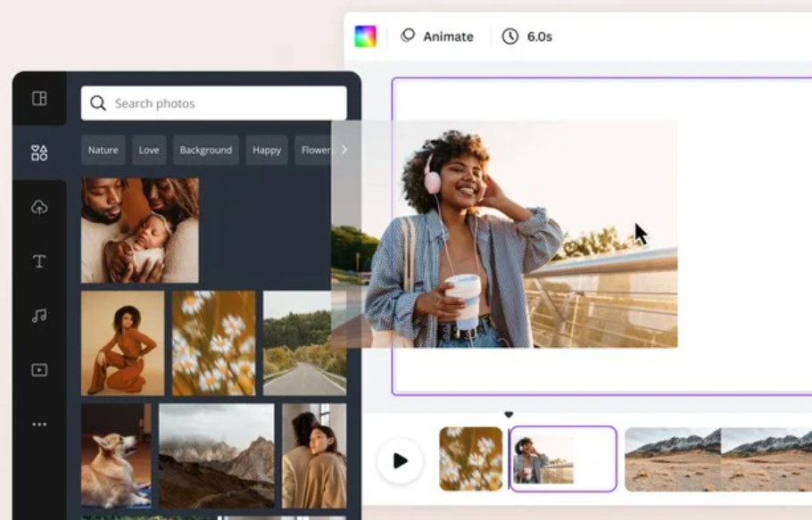The height and width of the screenshot is (520, 812).
Task: Choose the forest road photo
Action: point(304,343)
